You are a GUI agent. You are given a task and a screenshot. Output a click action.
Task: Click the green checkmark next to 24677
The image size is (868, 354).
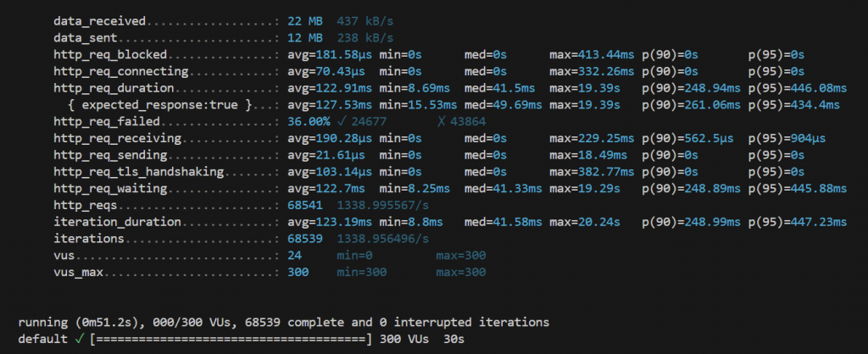(x=342, y=121)
